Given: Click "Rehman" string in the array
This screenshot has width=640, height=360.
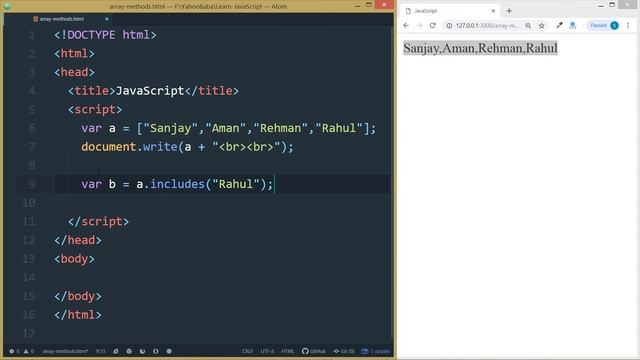Looking at the screenshot, I should tap(280, 128).
